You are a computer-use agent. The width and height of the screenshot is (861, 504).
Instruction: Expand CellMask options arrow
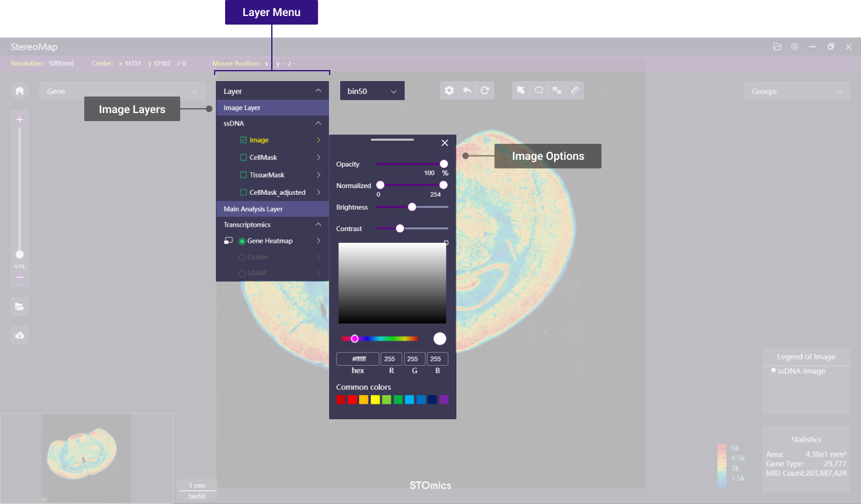318,157
